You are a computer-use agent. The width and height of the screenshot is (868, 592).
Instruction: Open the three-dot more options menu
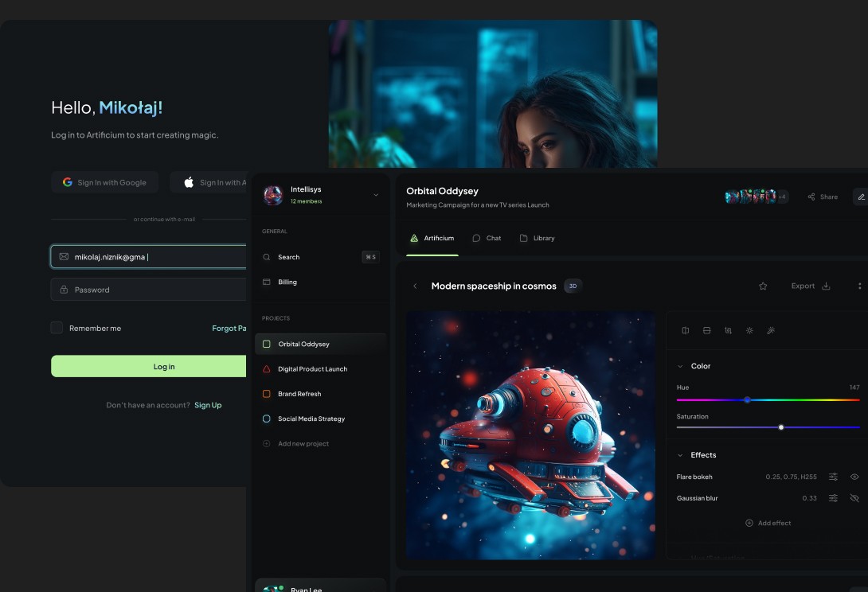tap(859, 286)
